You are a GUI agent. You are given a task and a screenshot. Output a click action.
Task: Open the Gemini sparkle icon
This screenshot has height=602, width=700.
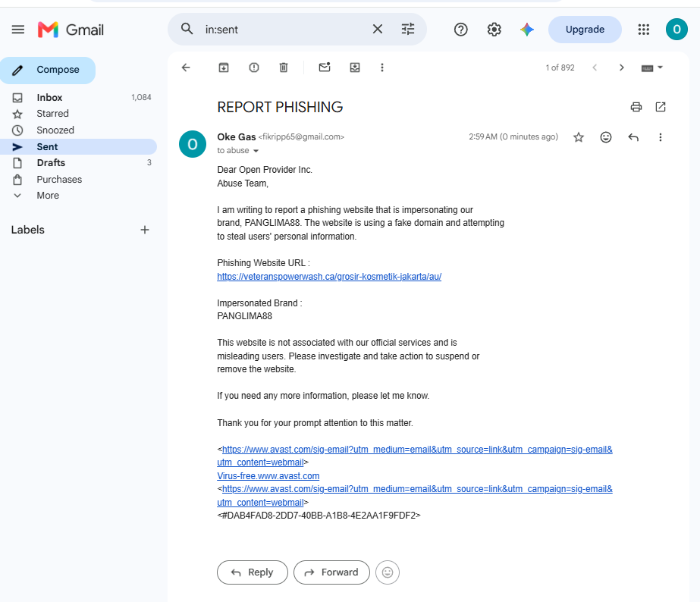pyautogui.click(x=527, y=30)
